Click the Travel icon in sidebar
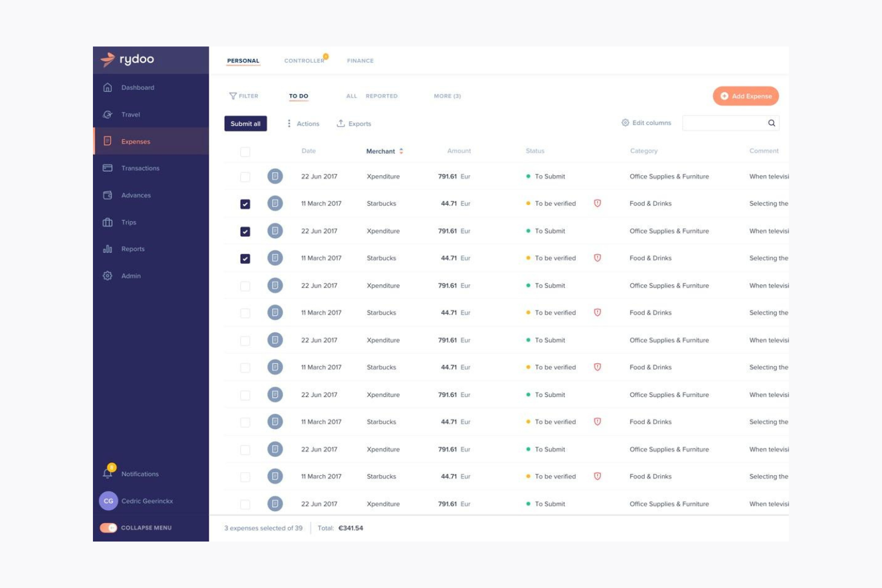This screenshot has height=588, width=882. (108, 114)
